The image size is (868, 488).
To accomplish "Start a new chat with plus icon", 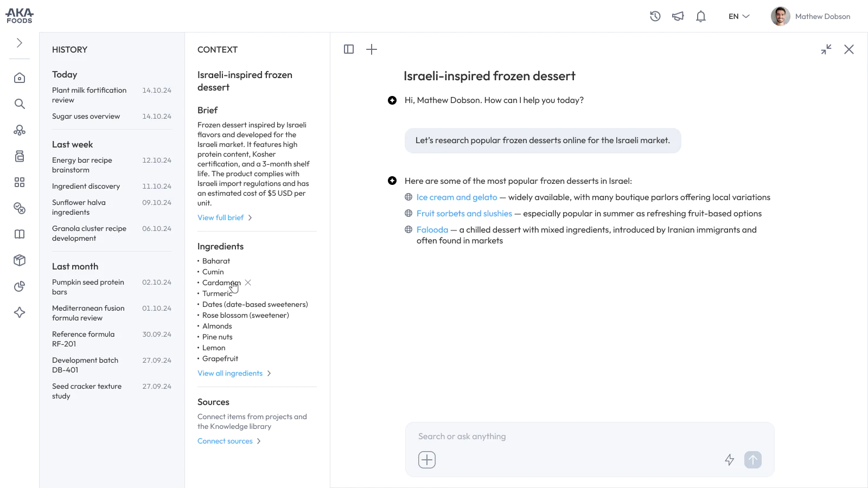I will [372, 49].
